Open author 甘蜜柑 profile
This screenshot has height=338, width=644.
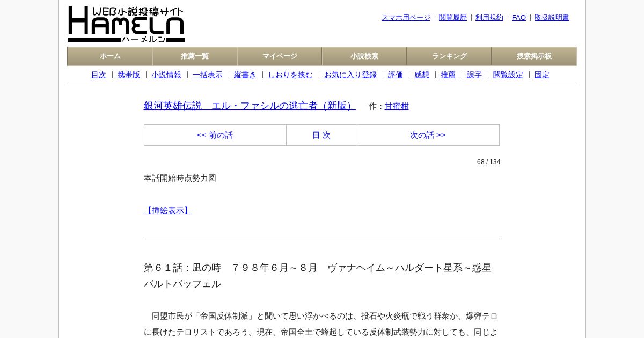397,106
